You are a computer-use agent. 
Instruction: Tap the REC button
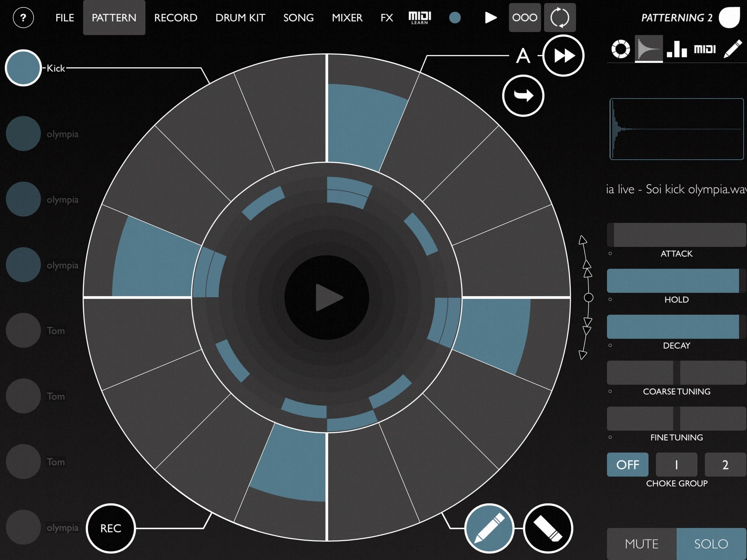point(111,528)
